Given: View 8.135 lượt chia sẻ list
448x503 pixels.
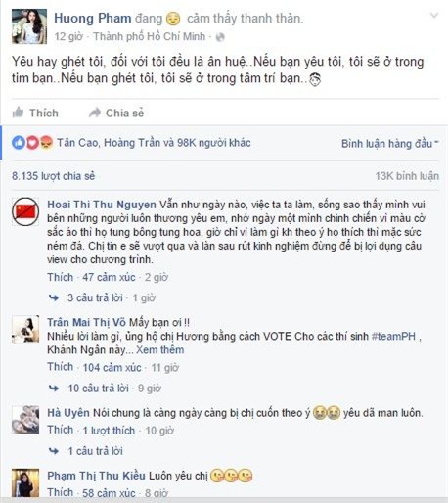Looking at the screenshot, I should click(x=53, y=176).
